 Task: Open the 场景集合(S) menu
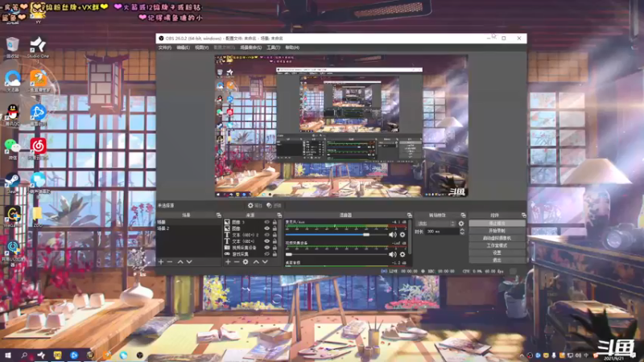(251, 47)
